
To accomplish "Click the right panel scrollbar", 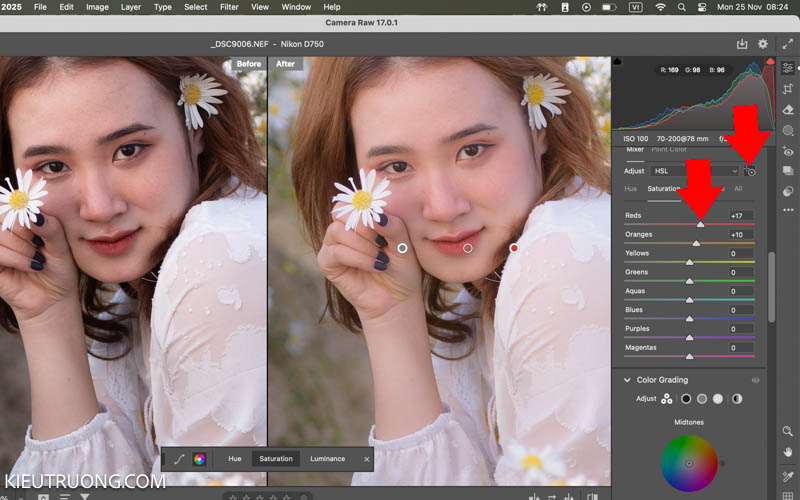I will [x=771, y=287].
